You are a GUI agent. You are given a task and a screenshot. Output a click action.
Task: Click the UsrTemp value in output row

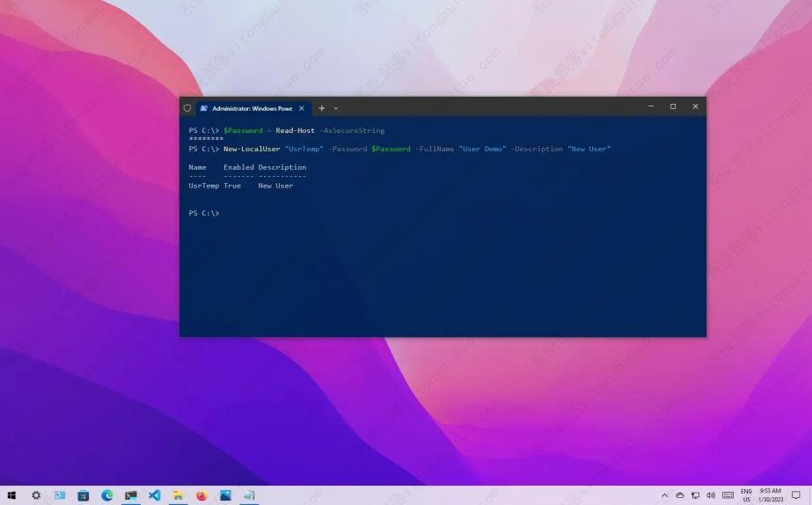[x=204, y=186]
